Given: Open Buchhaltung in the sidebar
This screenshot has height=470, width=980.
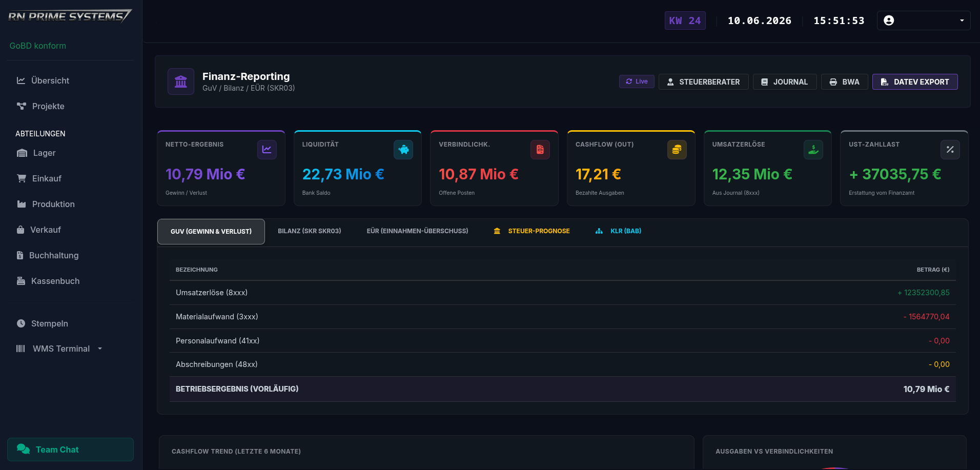Looking at the screenshot, I should point(70,255).
